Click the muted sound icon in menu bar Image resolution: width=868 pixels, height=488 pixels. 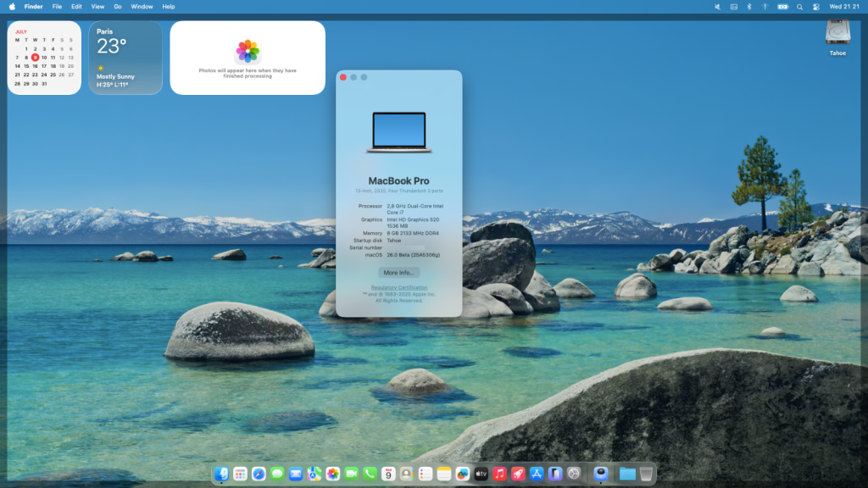point(718,7)
